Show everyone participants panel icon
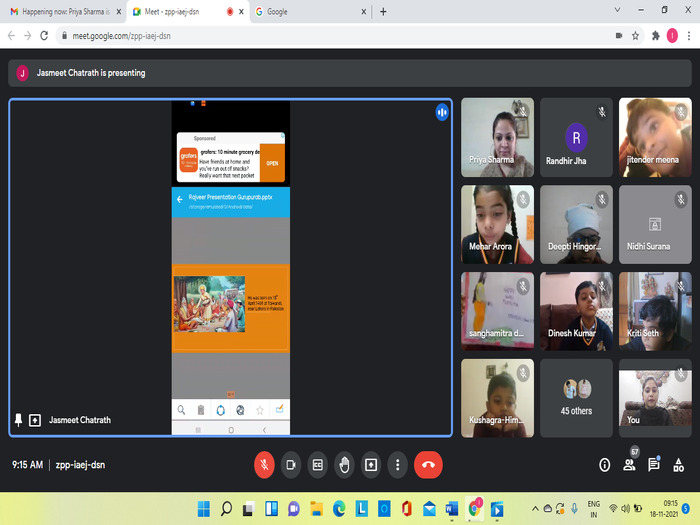The image size is (700, 525). point(629,465)
